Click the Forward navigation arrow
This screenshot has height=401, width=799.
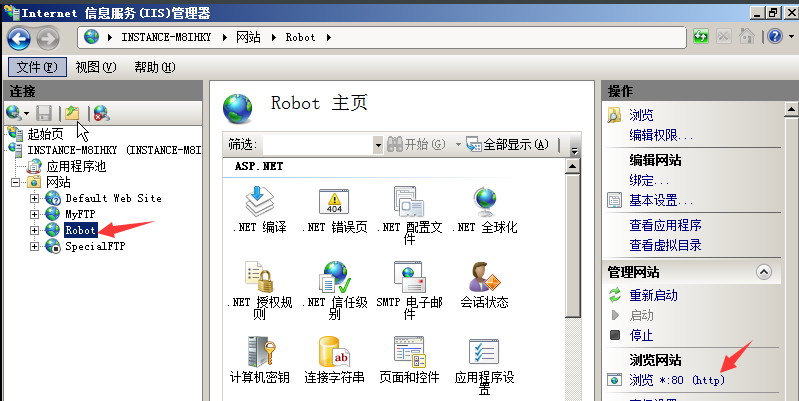pyautogui.click(x=48, y=38)
